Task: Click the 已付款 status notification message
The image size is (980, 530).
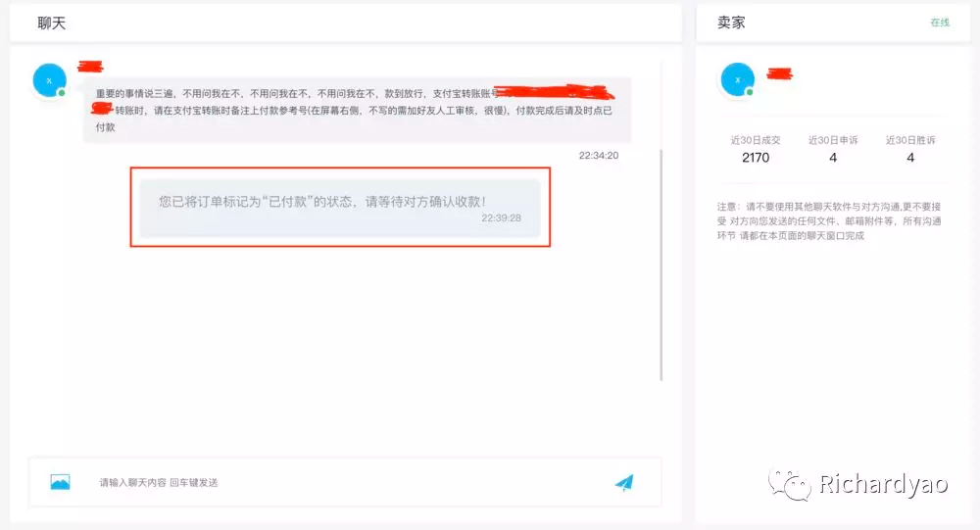Action: (x=339, y=207)
